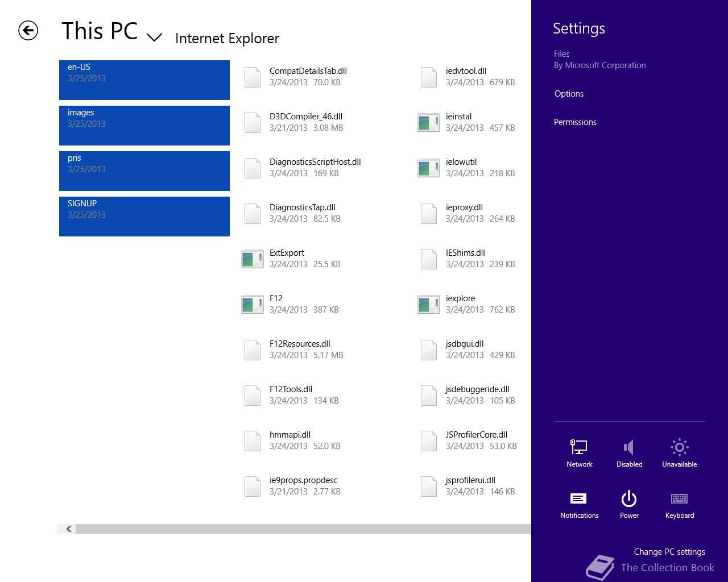The height and width of the screenshot is (582, 728).
Task: Click the JSProfilerCore.dll file name
Action: (x=477, y=435)
